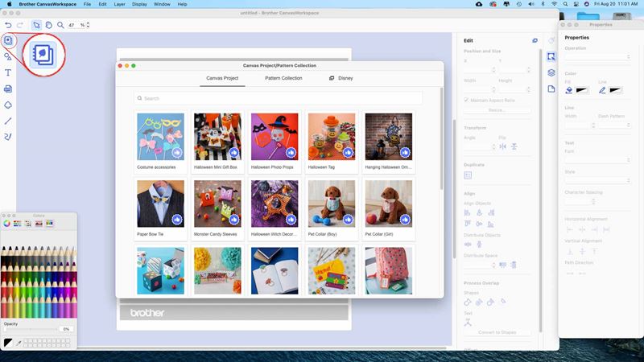Open the Canvas Project/Pattern Collection icon in left sidebar
The width and height of the screenshot is (644, 362).
coord(8,40)
